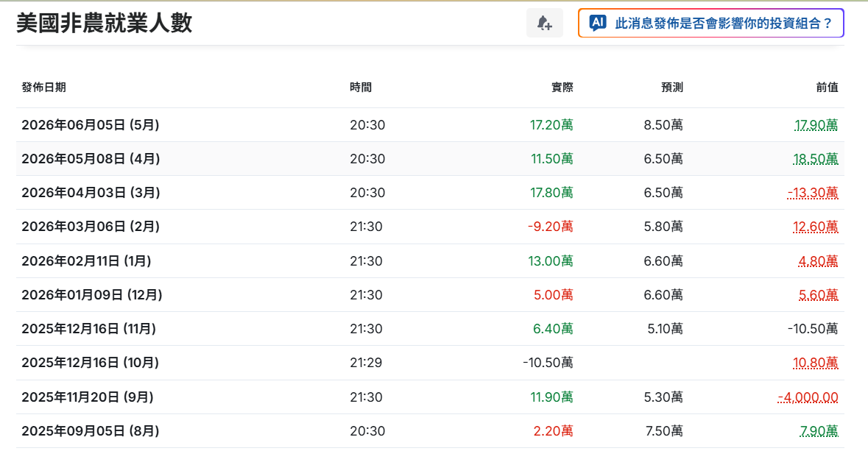This screenshot has width=868, height=451.
Task: Select the 2026年03月06日 (2月) release row
Action: tap(430, 227)
